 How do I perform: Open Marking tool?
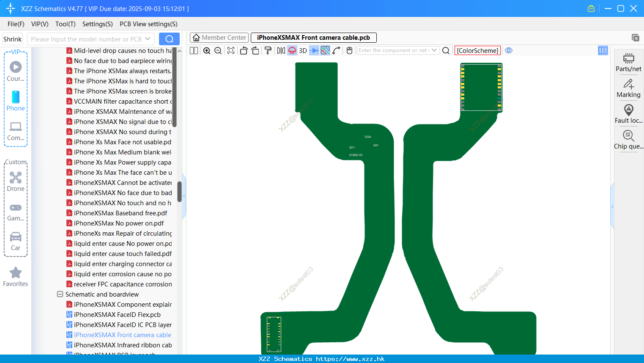(628, 88)
